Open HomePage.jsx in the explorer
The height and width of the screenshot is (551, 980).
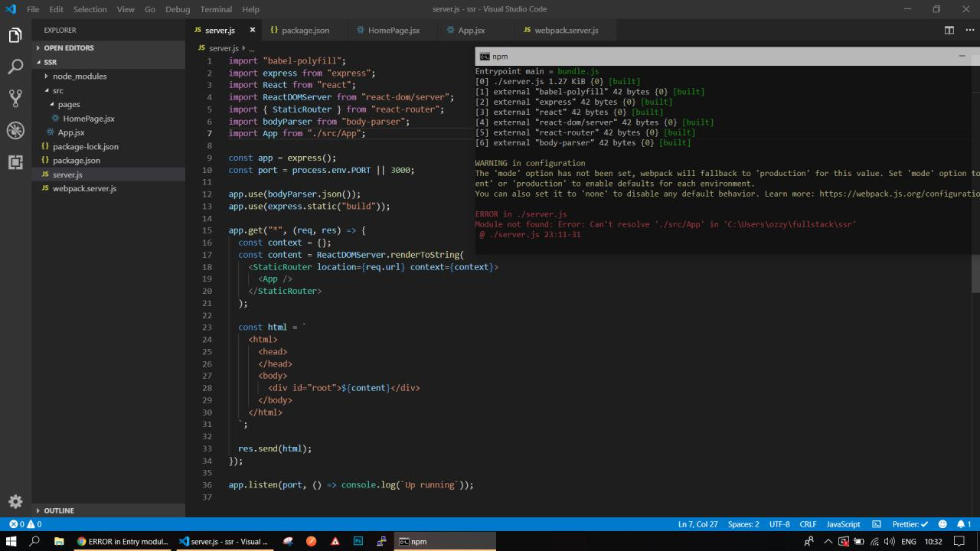click(x=108, y=119)
